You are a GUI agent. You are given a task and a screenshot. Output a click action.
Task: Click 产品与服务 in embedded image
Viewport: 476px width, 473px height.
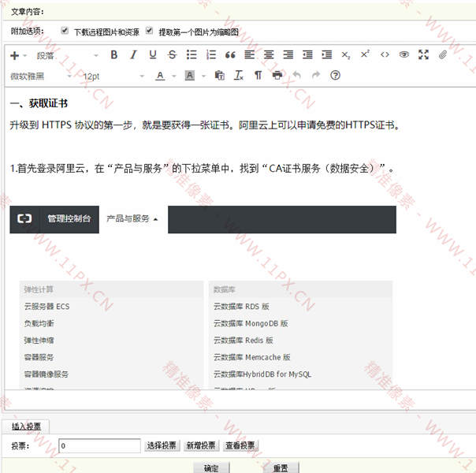pyautogui.click(x=128, y=218)
